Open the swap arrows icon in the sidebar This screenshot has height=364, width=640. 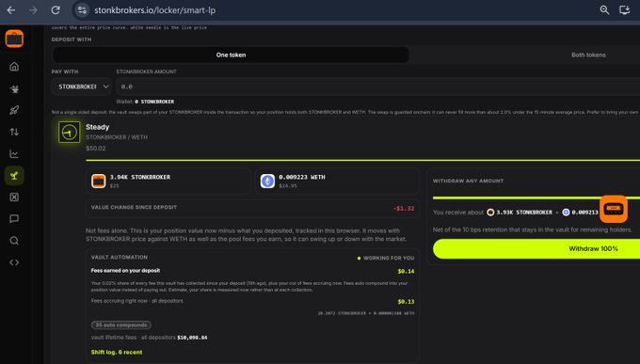(14, 132)
